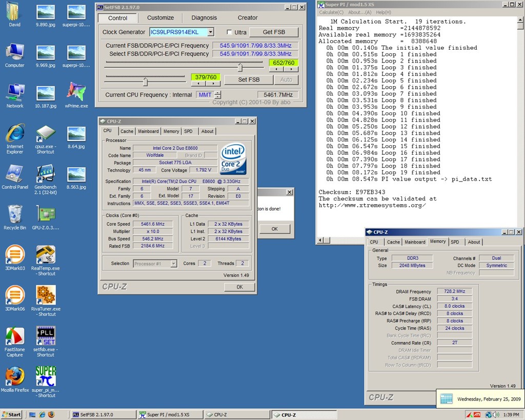Open the Network desktop icon
The height and width of the screenshot is (420, 525).
(x=14, y=95)
